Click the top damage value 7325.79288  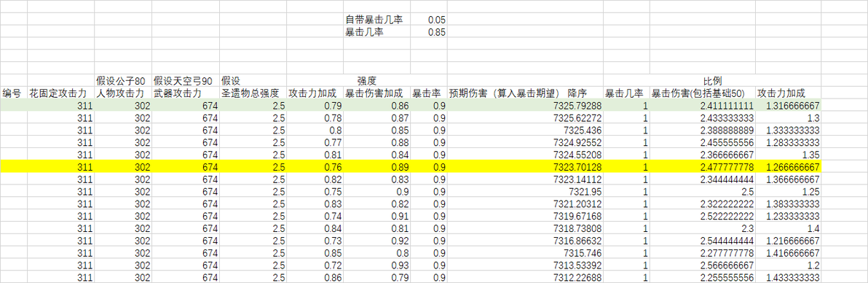coord(525,106)
